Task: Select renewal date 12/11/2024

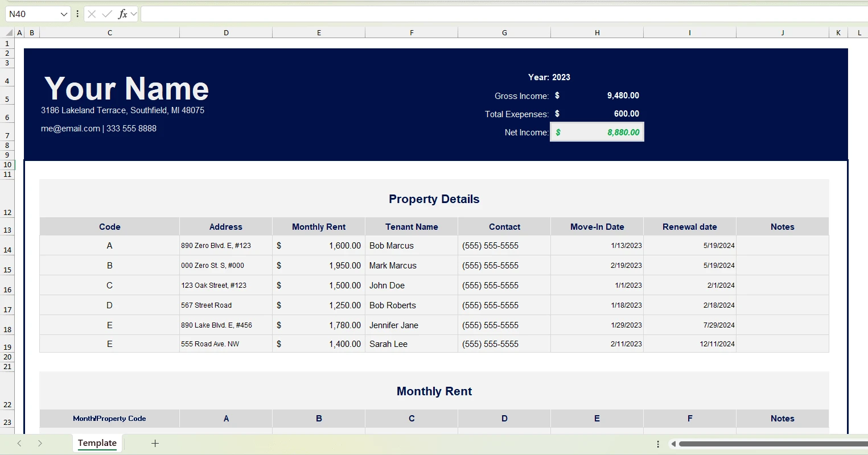Action: tap(690, 344)
